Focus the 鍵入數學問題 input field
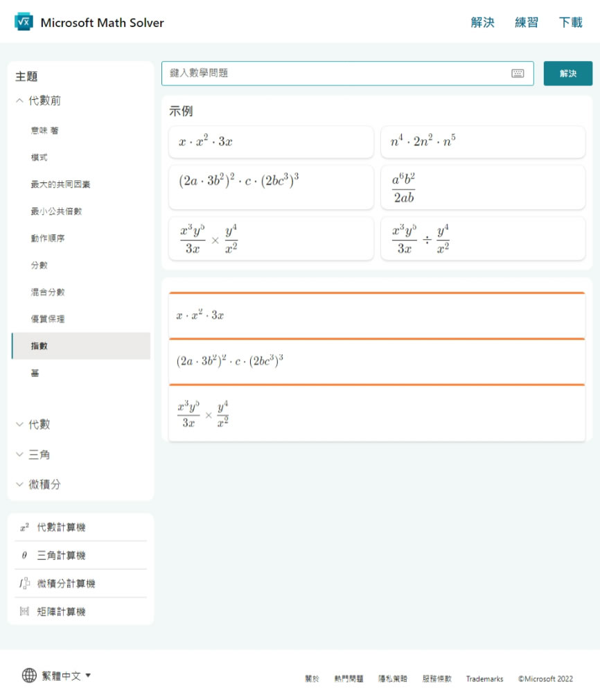This screenshot has height=700, width=600. coord(347,73)
